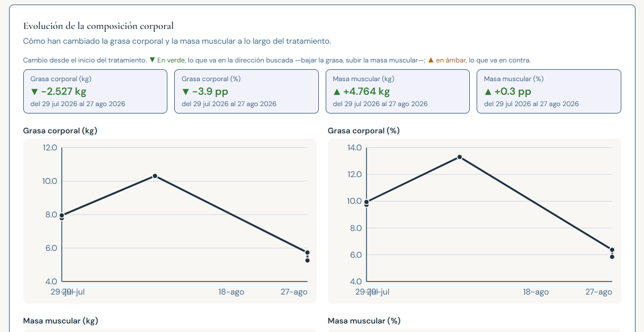The width and height of the screenshot is (644, 332).
Task: Click the subtitle starting "Cómo han cambiado la grasa"
Action: coord(177,41)
